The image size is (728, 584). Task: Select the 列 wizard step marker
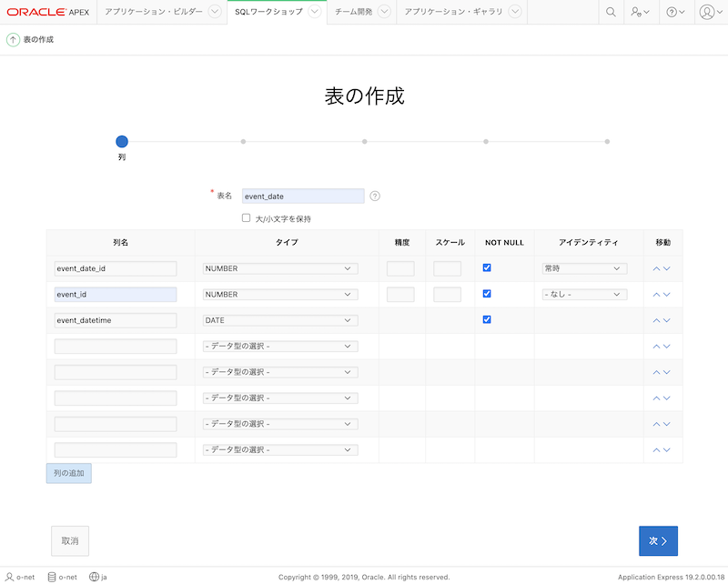[122, 142]
